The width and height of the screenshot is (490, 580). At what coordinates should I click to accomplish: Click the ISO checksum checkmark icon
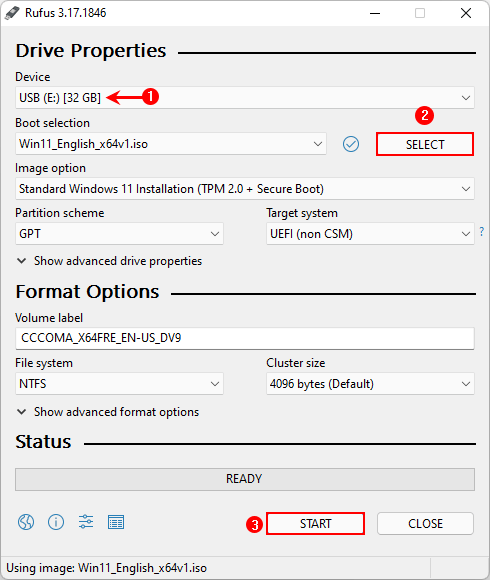click(x=351, y=144)
